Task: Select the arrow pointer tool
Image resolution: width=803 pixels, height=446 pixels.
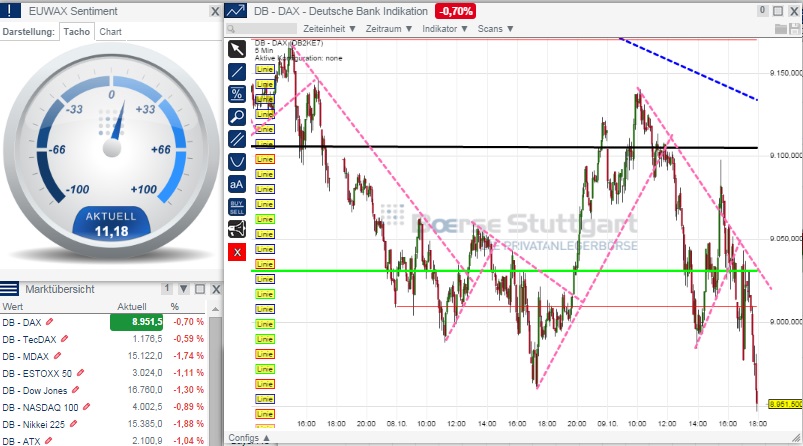Action: pyautogui.click(x=237, y=49)
